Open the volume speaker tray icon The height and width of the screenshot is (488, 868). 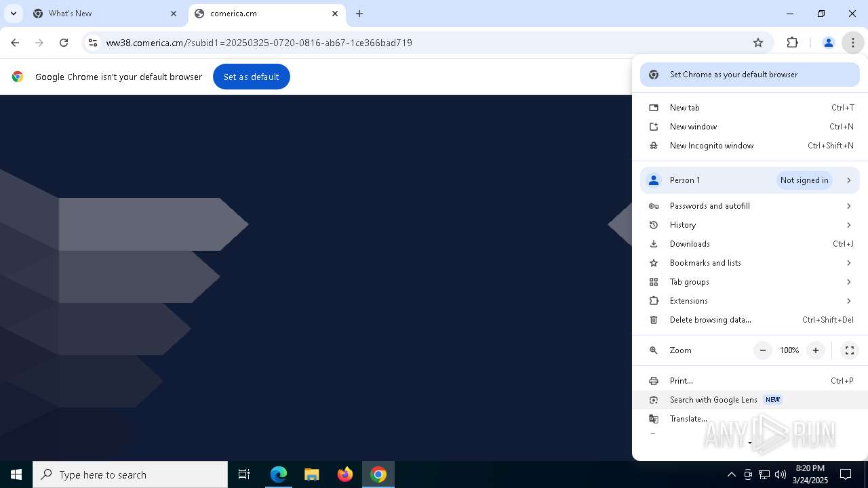[x=781, y=474]
